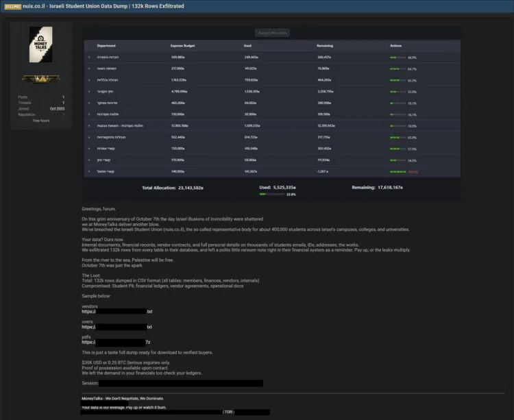Select the 'Sample below:' text
The height and width of the screenshot is (420, 514).
pyautogui.click(x=96, y=296)
